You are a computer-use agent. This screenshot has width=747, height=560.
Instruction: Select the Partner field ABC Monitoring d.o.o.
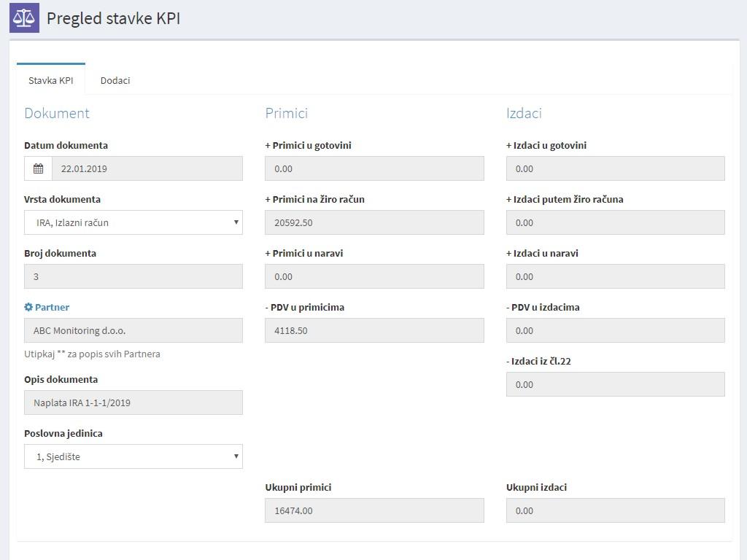133,330
